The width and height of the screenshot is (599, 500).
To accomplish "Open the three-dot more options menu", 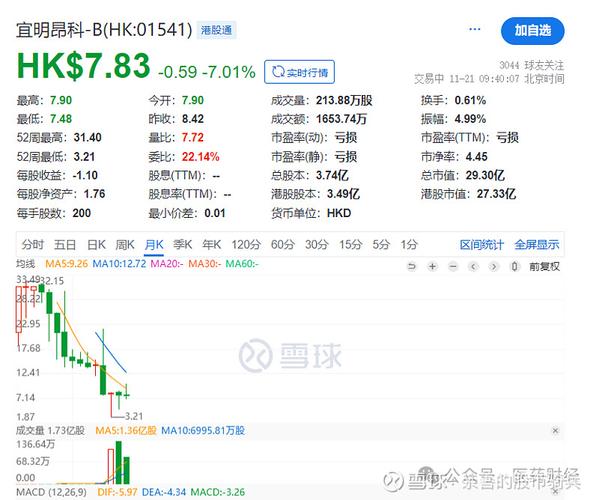I will coord(474,29).
